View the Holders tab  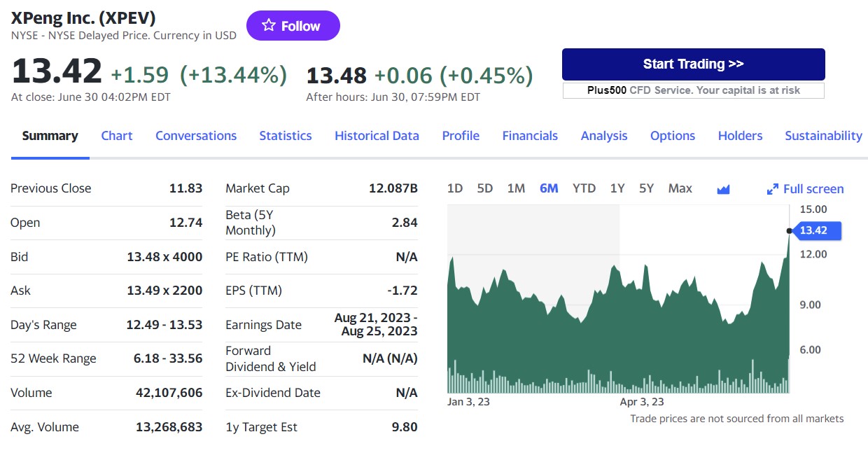[740, 136]
